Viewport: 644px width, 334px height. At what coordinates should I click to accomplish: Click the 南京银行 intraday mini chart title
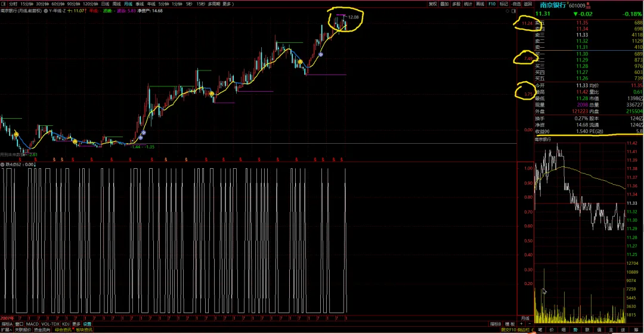point(543,140)
